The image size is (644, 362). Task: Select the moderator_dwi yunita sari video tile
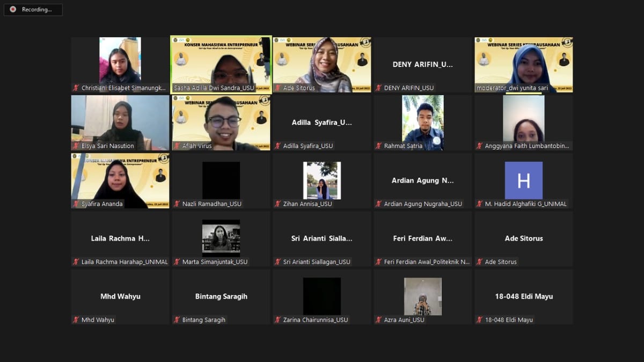point(523,63)
